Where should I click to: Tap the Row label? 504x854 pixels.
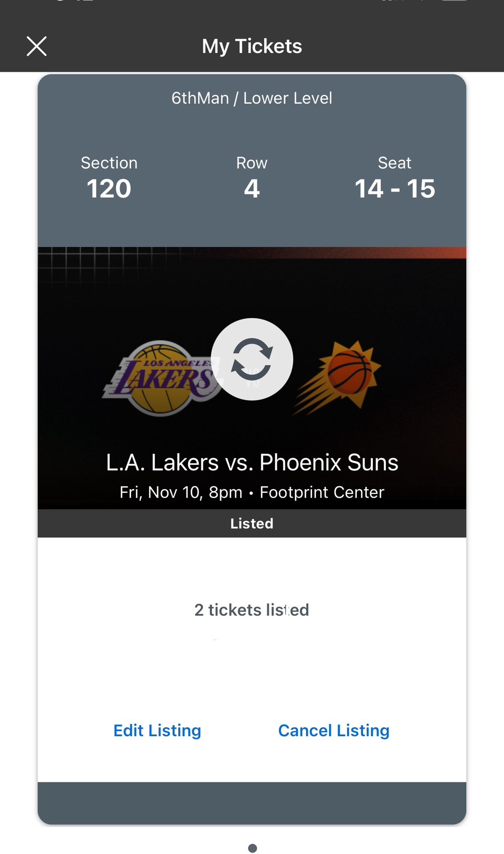252,163
